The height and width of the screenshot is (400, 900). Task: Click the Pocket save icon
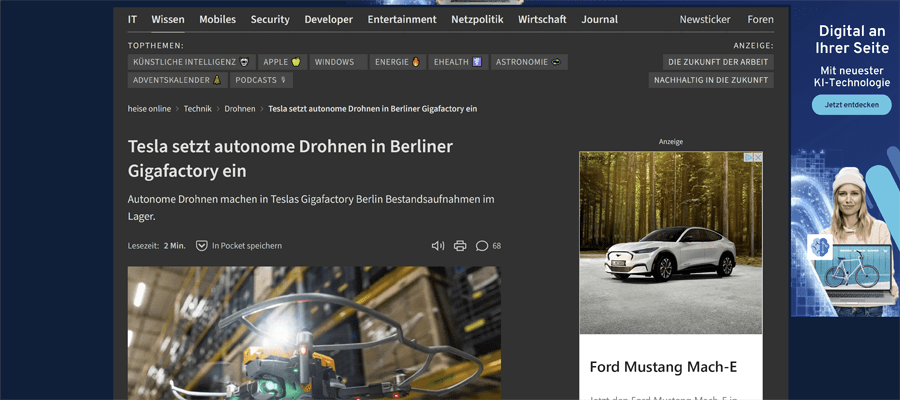(x=201, y=246)
